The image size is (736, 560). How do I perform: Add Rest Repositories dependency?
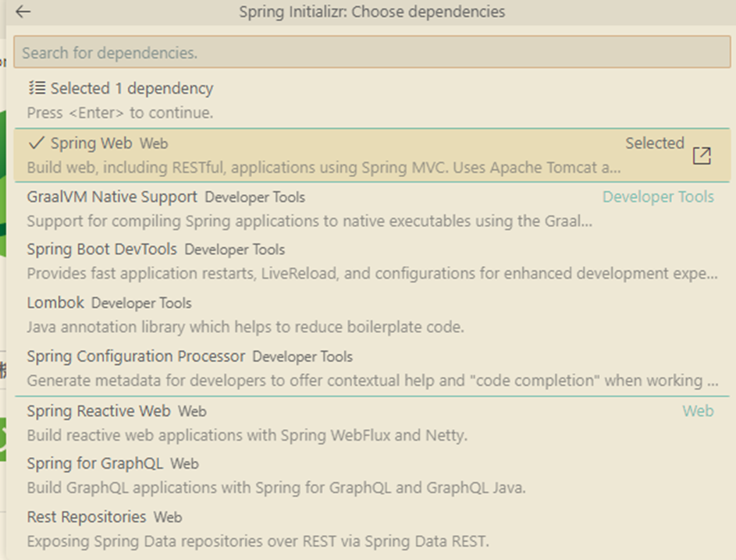coord(86,516)
